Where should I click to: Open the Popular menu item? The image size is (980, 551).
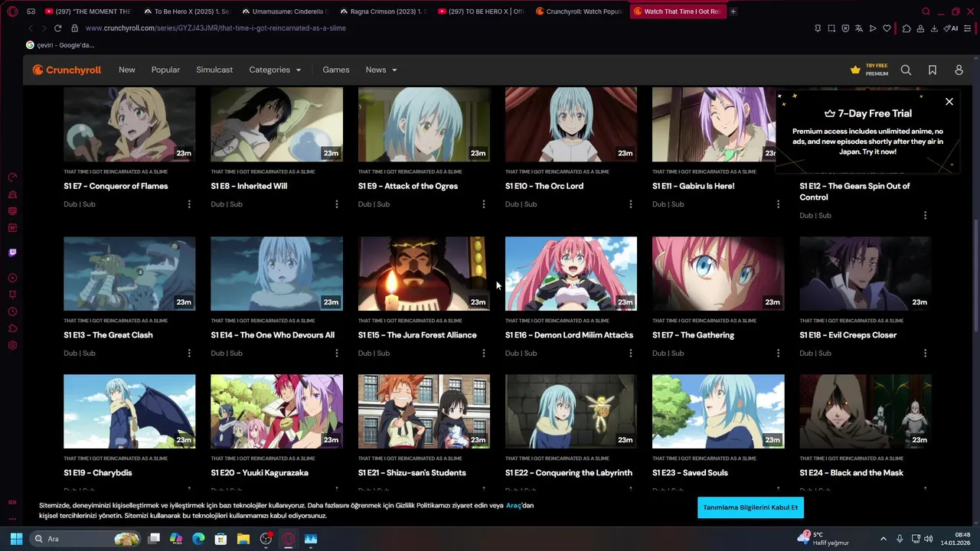(x=165, y=70)
